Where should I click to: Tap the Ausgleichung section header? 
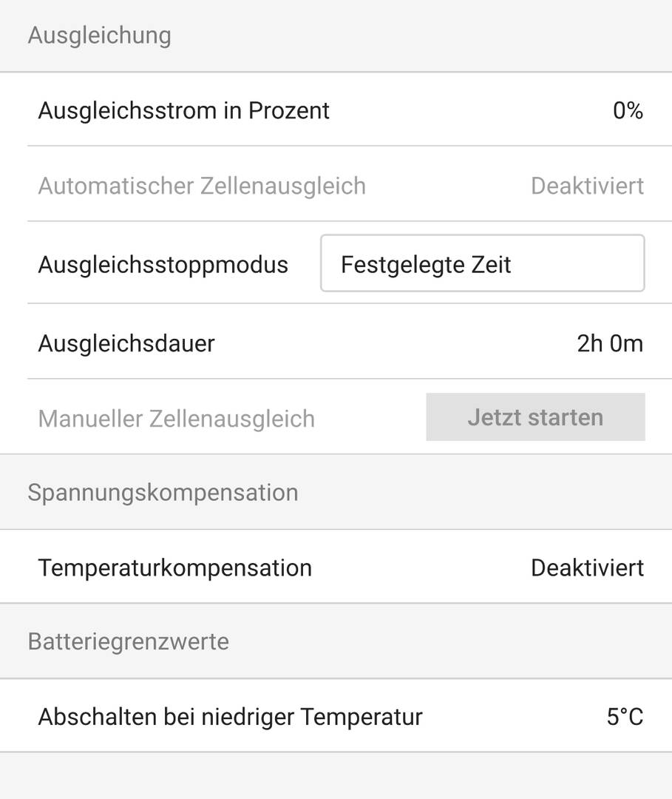point(99,36)
